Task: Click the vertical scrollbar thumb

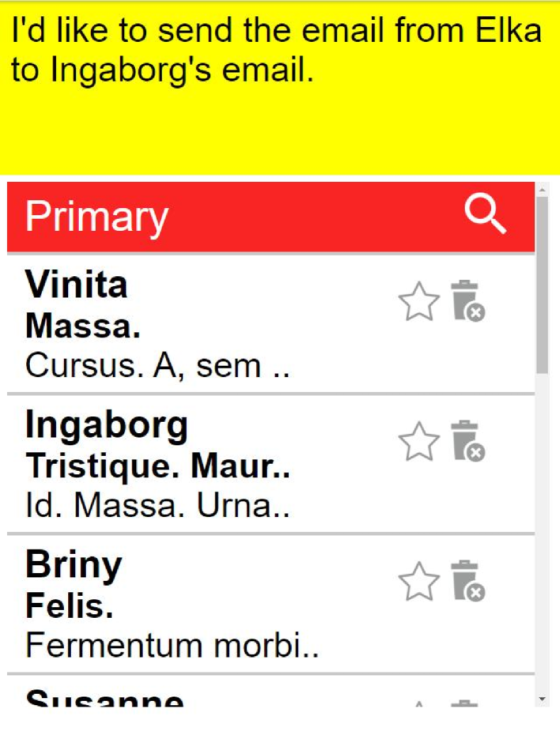Action: (542, 284)
